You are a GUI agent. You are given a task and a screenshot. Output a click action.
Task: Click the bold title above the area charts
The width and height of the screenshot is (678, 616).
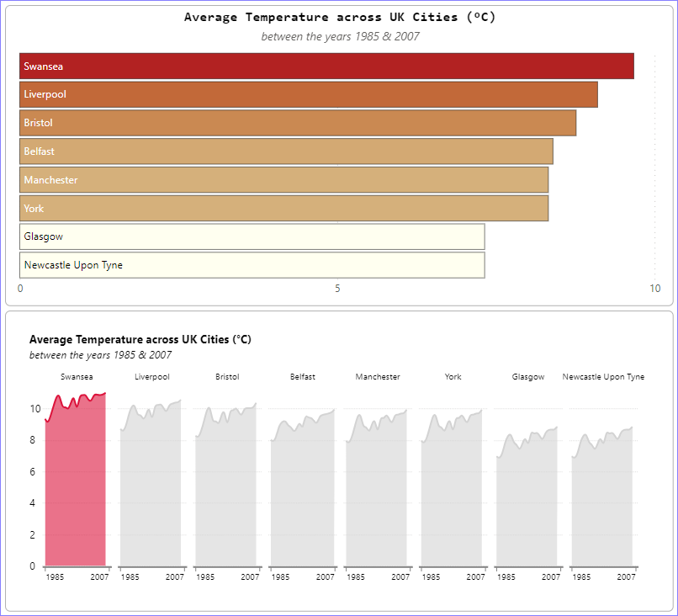click(x=140, y=340)
